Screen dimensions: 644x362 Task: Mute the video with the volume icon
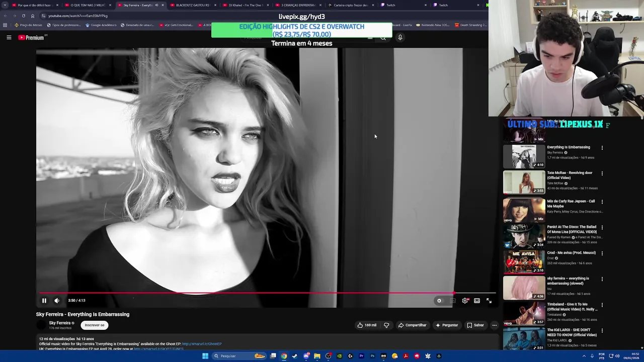coord(57,301)
